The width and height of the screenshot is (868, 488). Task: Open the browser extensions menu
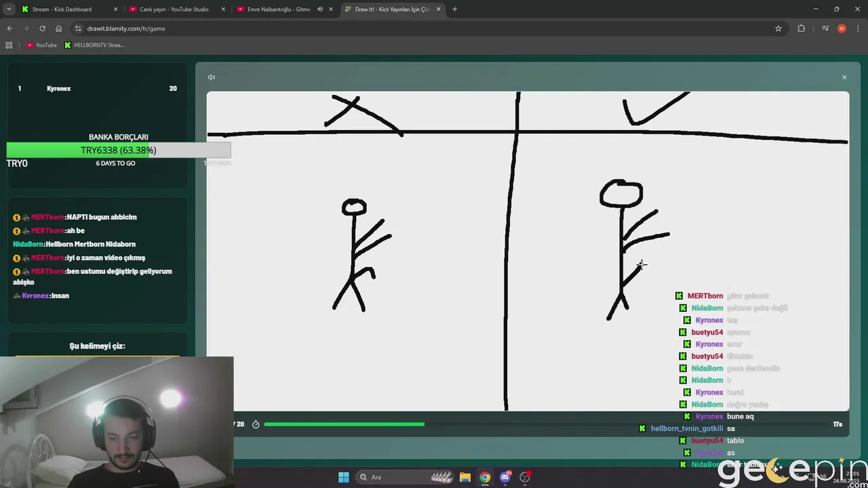(802, 28)
